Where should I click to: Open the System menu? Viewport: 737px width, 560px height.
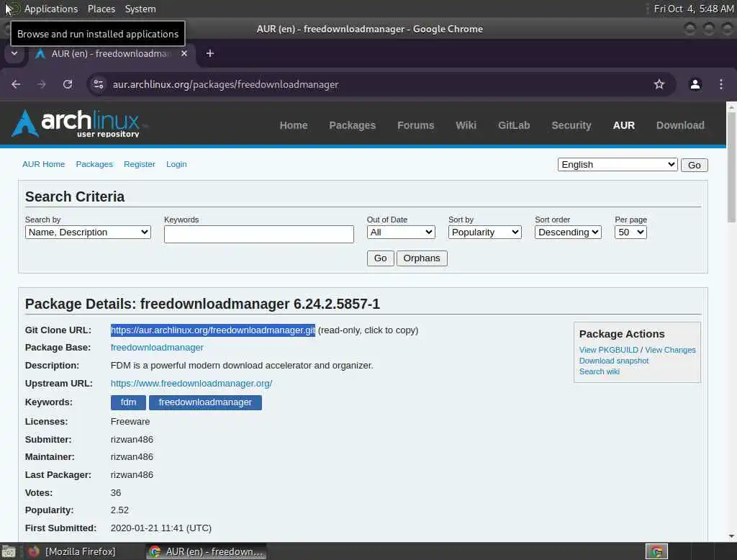click(140, 9)
